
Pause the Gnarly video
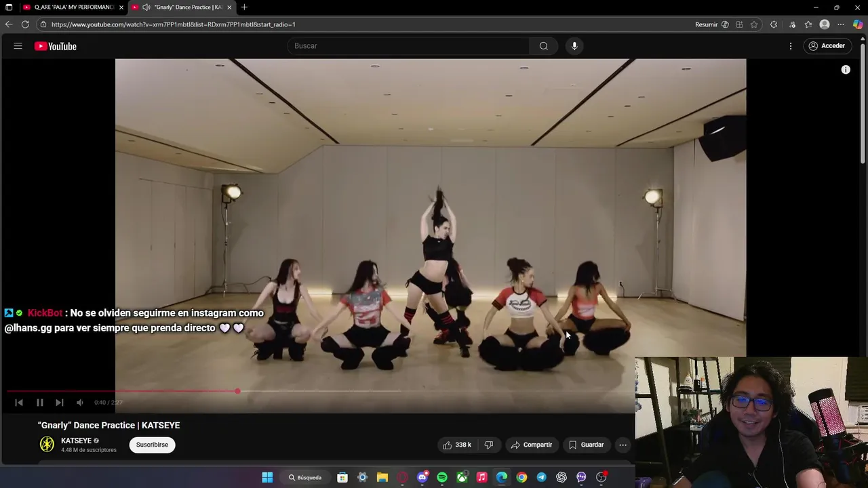[40, 403]
